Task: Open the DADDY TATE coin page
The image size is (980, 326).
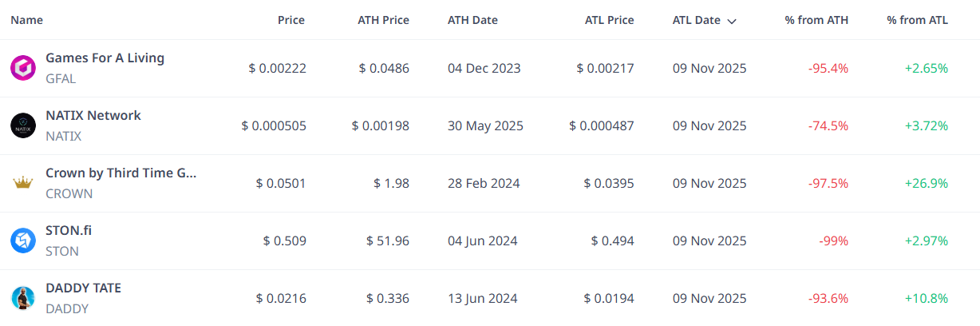Action: coord(84,288)
